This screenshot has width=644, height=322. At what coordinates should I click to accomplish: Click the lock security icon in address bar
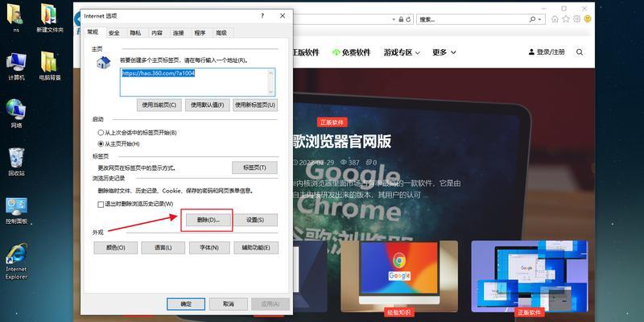(x=401, y=19)
